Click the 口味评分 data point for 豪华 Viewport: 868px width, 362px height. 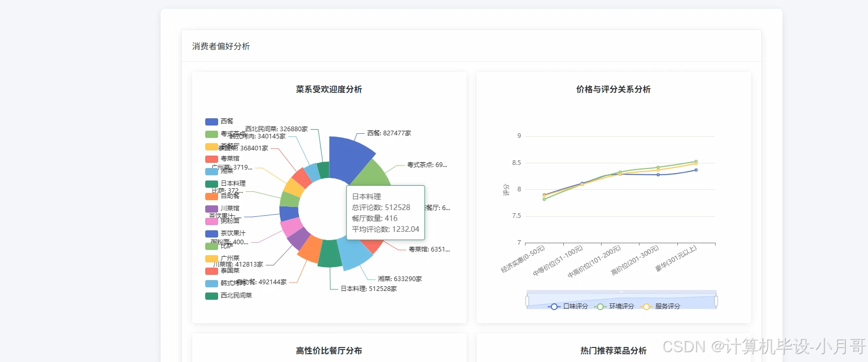tap(696, 170)
